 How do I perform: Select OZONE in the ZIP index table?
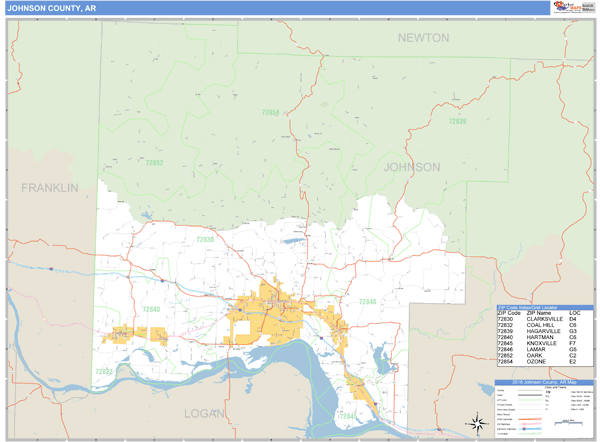tap(536, 362)
